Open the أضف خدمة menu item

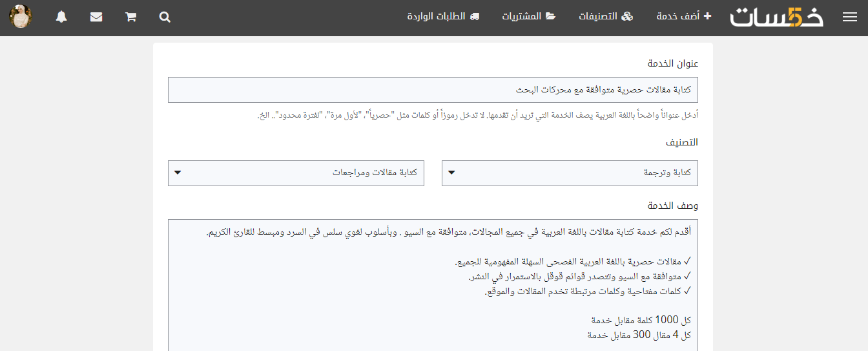(x=684, y=17)
